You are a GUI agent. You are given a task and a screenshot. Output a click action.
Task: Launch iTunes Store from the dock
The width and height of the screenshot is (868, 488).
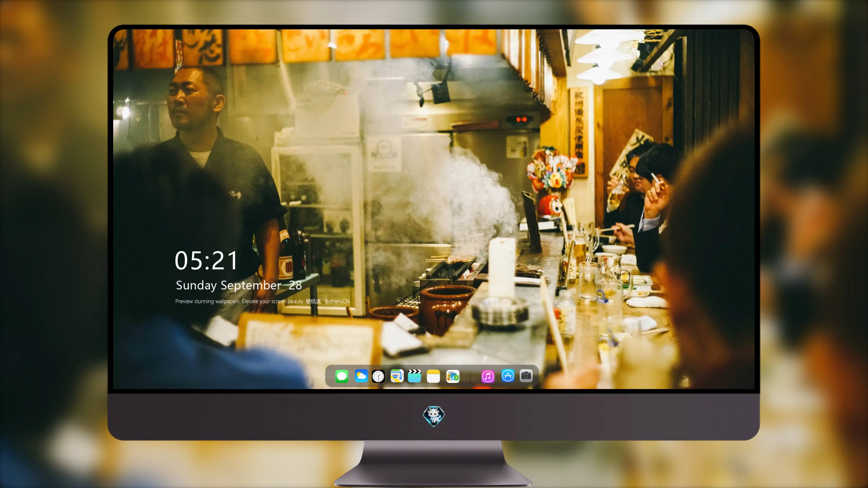488,376
